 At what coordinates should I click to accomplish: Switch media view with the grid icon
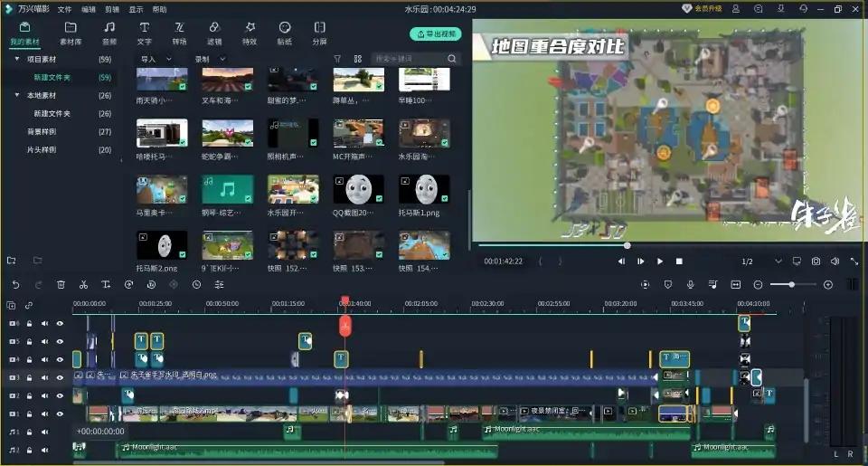[358, 59]
